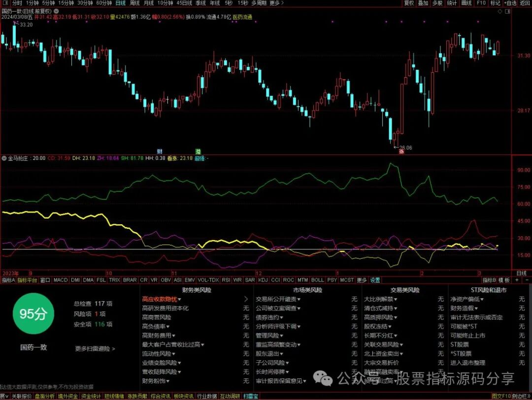The height and width of the screenshot is (400, 532).
Task: Click 图文F10 at bottom right
Action: coord(501,396)
